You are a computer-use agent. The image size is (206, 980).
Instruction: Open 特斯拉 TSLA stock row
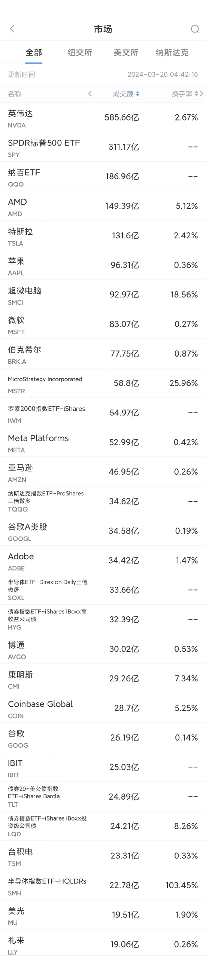(x=103, y=235)
